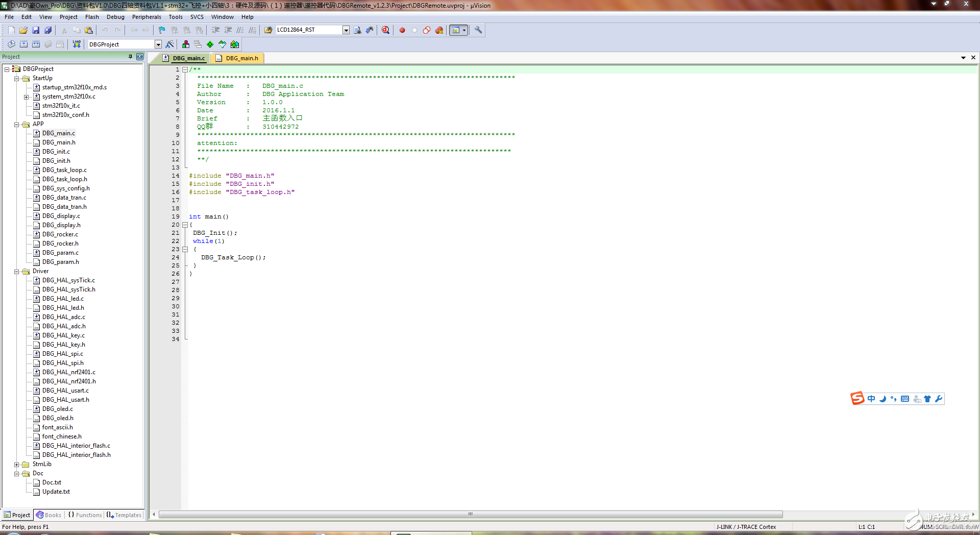The width and height of the screenshot is (980, 535).
Task: Click the Build target toolbar icon
Action: 23,44
